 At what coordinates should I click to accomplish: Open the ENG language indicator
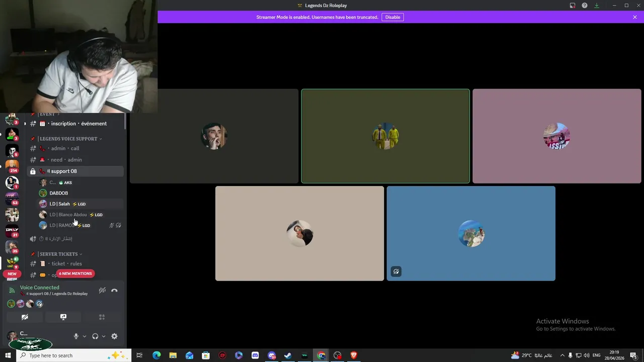click(x=597, y=355)
